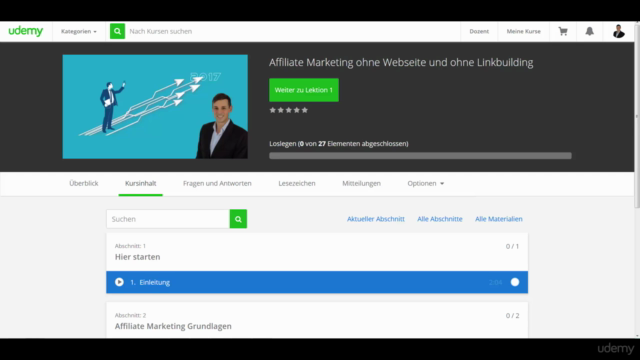Open lecture '1. Einleitung'
Screen dimensions: 640x360
pos(317,282)
